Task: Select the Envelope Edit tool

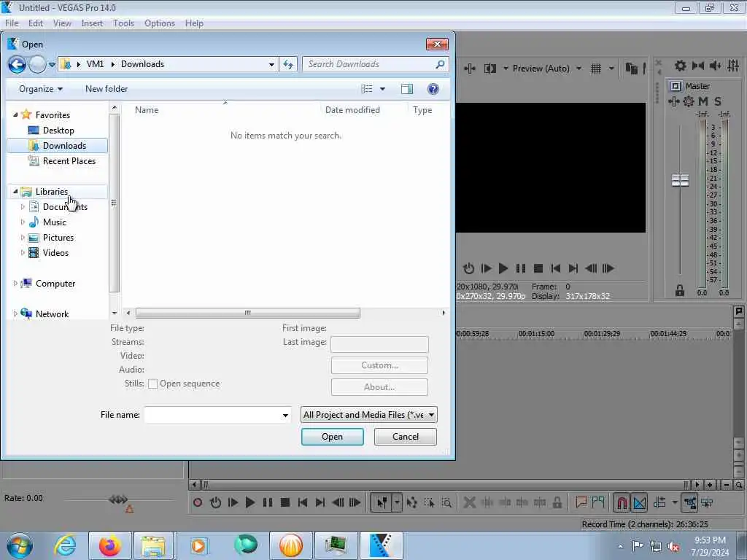Action: (x=412, y=502)
